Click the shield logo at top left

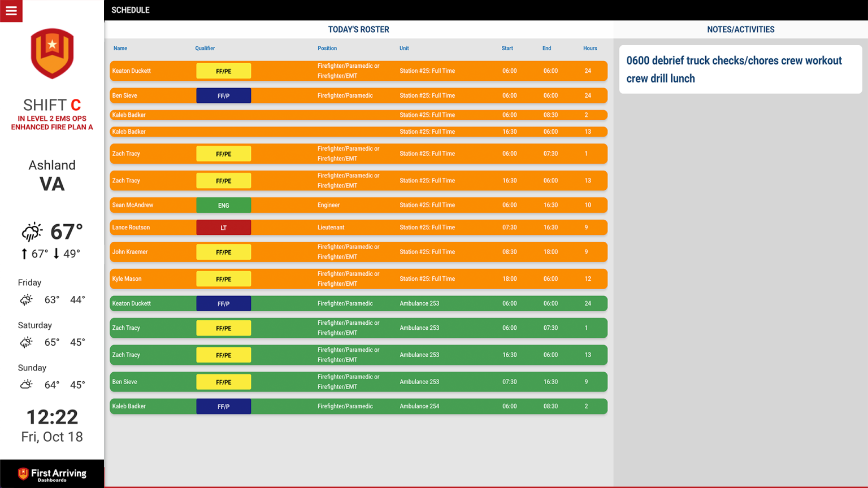click(51, 54)
